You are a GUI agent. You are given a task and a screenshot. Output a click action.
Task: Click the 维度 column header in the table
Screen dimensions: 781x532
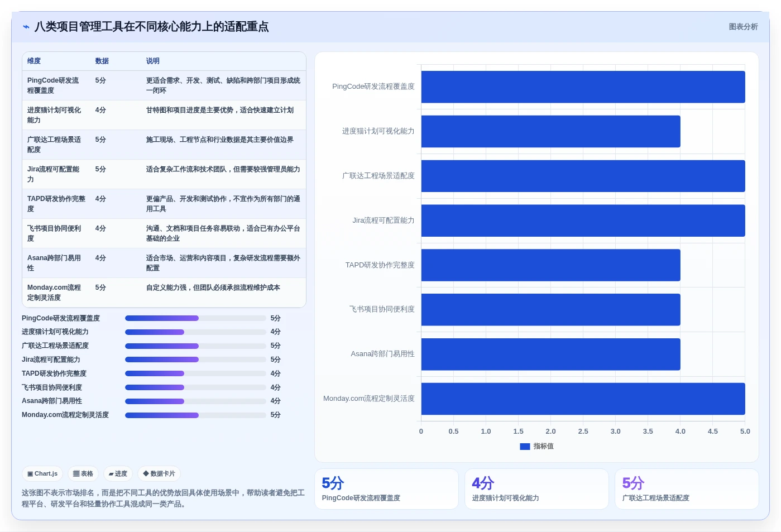(x=34, y=61)
